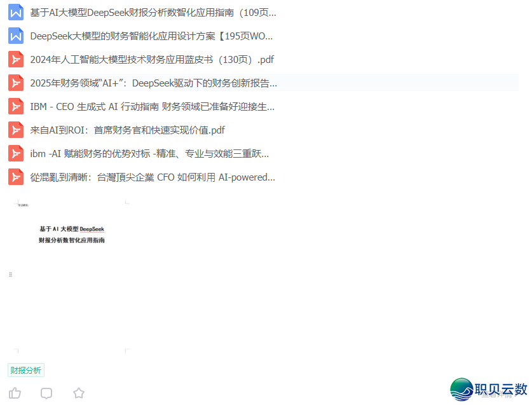Click the PDF icon beside the 從混亂到清晰 file
Image resolution: width=532 pixels, height=405 pixels.
pos(16,177)
